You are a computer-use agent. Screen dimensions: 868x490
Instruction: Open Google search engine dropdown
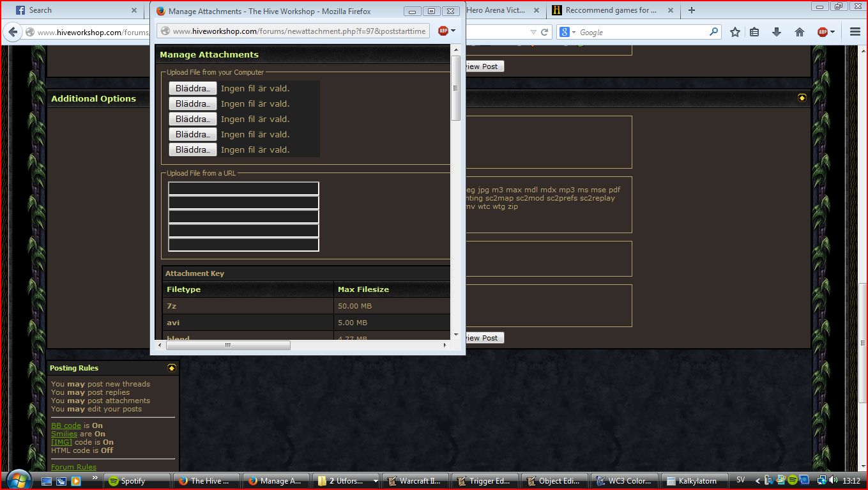coord(568,32)
